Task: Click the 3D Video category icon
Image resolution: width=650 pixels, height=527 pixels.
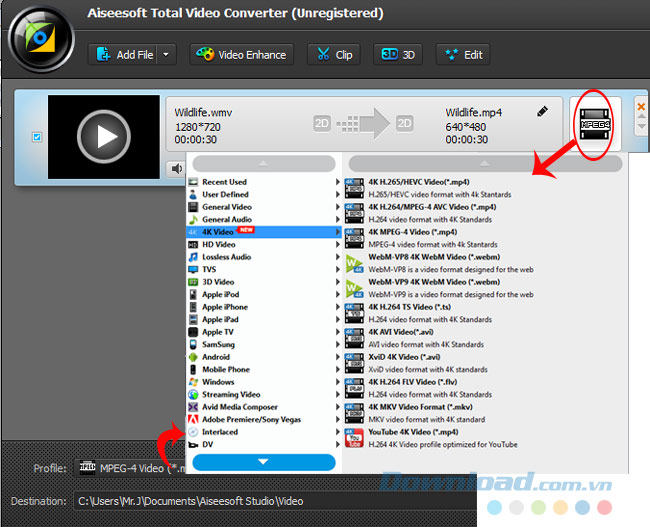Action: click(x=193, y=282)
